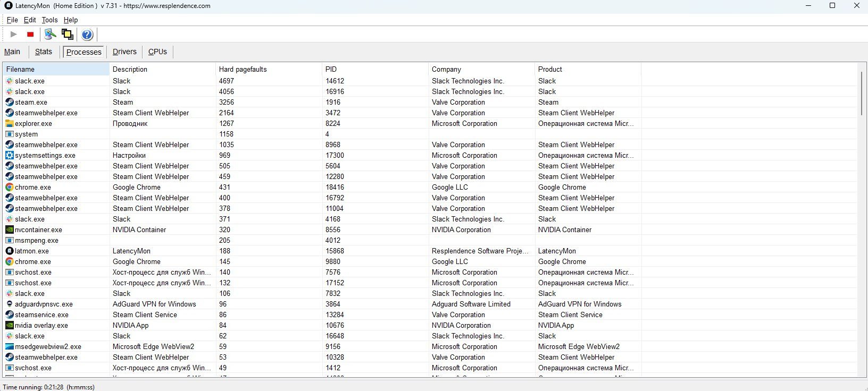Open the blue Help question mark icon

(87, 35)
